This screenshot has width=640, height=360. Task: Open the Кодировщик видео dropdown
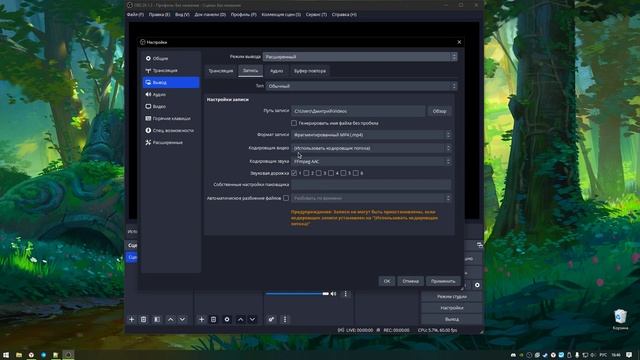pyautogui.click(x=371, y=148)
